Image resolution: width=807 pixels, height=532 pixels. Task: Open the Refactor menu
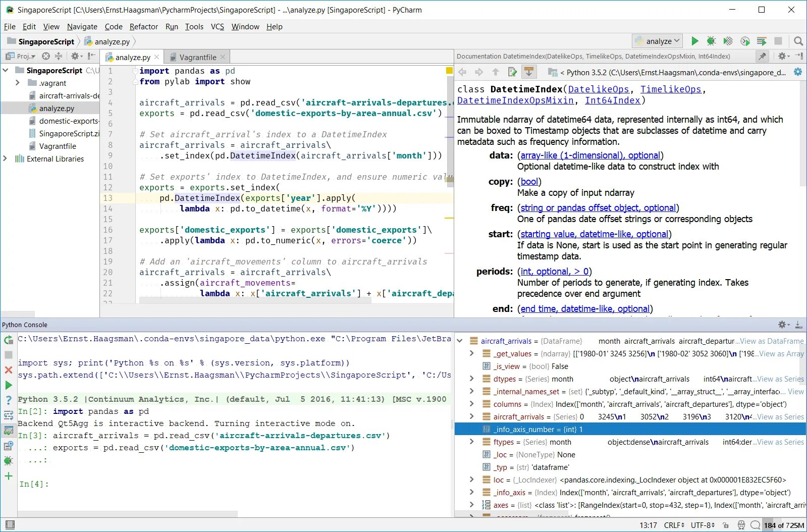pyautogui.click(x=144, y=27)
